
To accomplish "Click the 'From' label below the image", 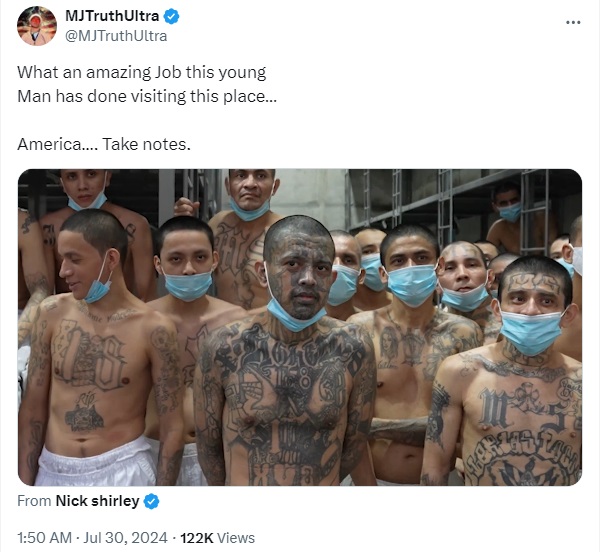I will click(34, 501).
